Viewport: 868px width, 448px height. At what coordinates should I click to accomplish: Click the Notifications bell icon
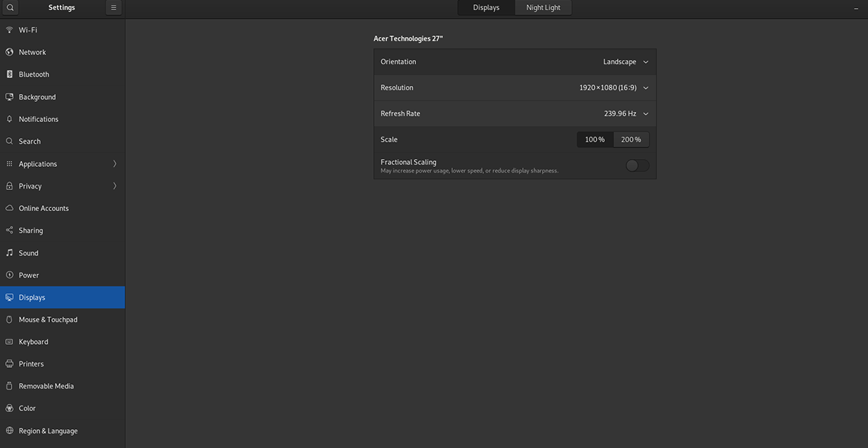coord(9,119)
